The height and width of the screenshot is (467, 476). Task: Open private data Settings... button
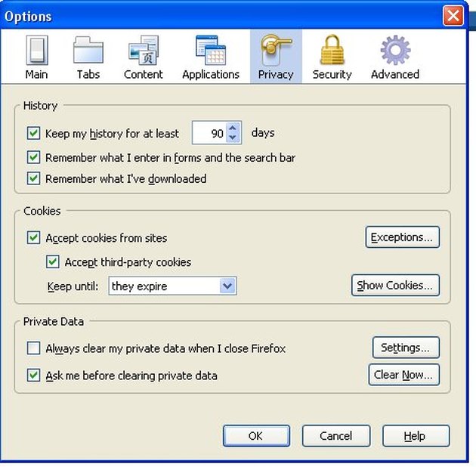click(406, 348)
